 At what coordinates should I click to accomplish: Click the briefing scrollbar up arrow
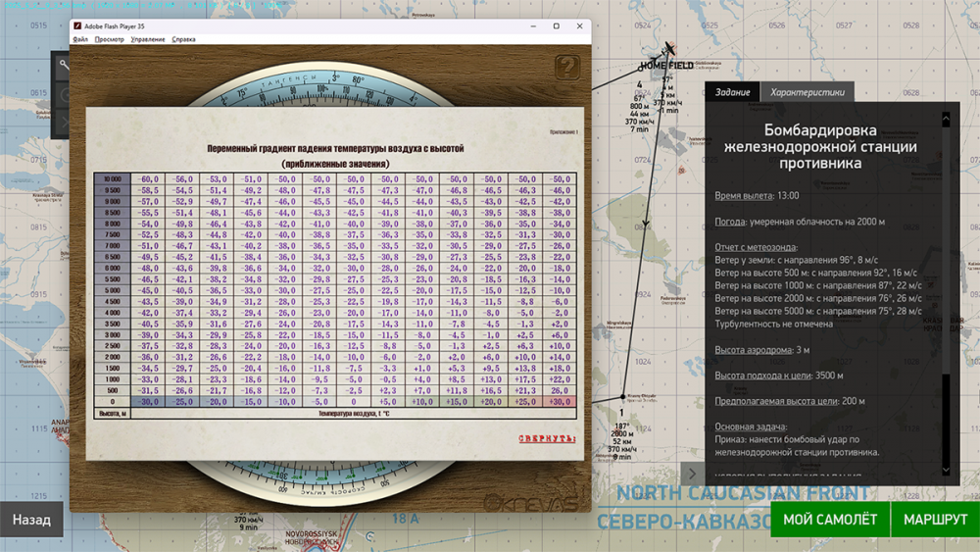[x=946, y=120]
